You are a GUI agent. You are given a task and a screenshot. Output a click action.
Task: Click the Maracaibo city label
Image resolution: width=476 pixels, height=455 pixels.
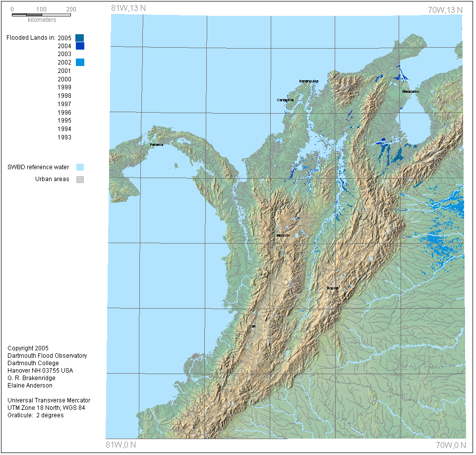pyautogui.click(x=411, y=92)
